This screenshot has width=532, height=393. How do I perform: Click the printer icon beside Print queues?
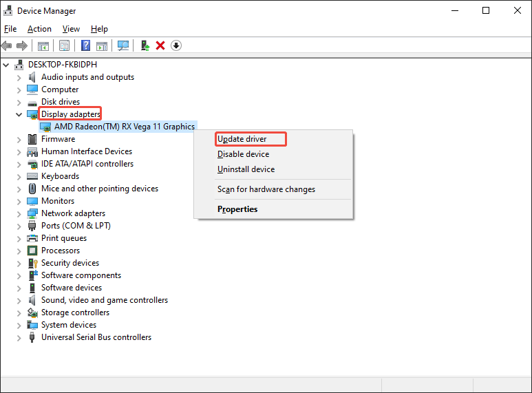(x=32, y=238)
